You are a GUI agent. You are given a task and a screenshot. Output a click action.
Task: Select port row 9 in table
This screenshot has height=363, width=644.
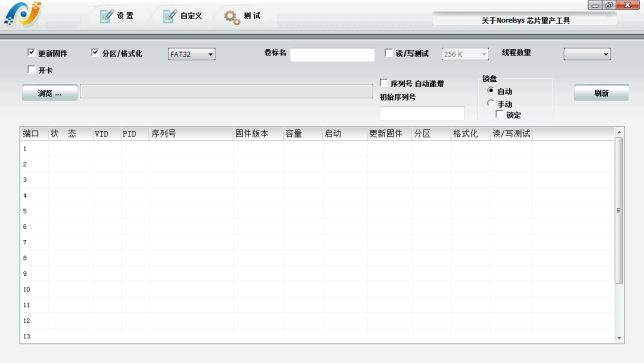[317, 273]
